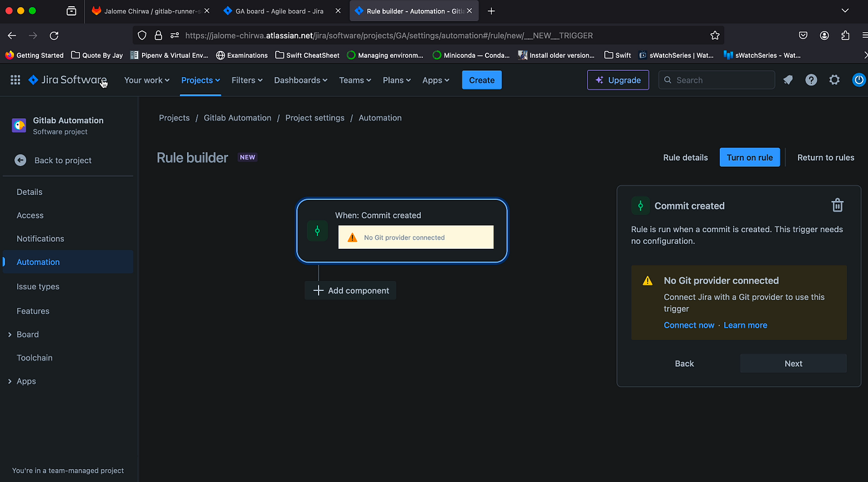
Task: Bookmark this page with the star icon
Action: [x=715, y=35]
